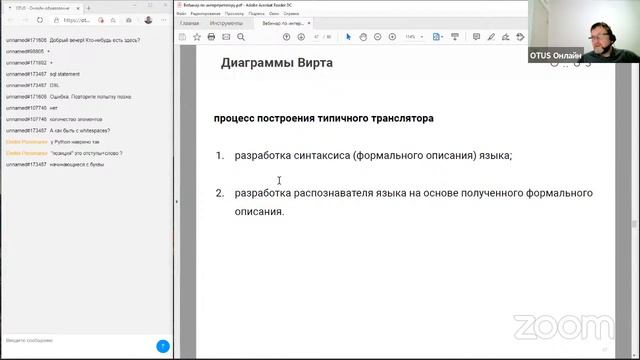The height and width of the screenshot is (360, 640).
Task: Click list item 'разработка распознавателя языка'
Action: (413, 202)
